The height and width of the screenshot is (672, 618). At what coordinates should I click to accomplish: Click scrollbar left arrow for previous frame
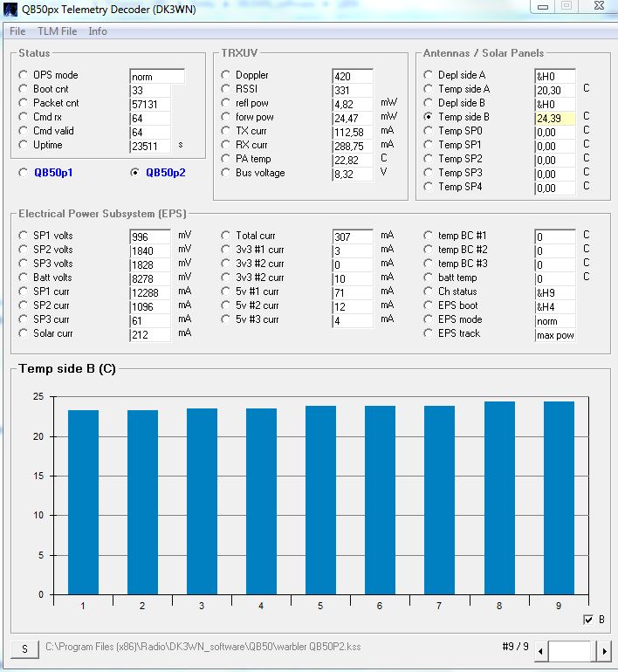pyautogui.click(x=541, y=650)
